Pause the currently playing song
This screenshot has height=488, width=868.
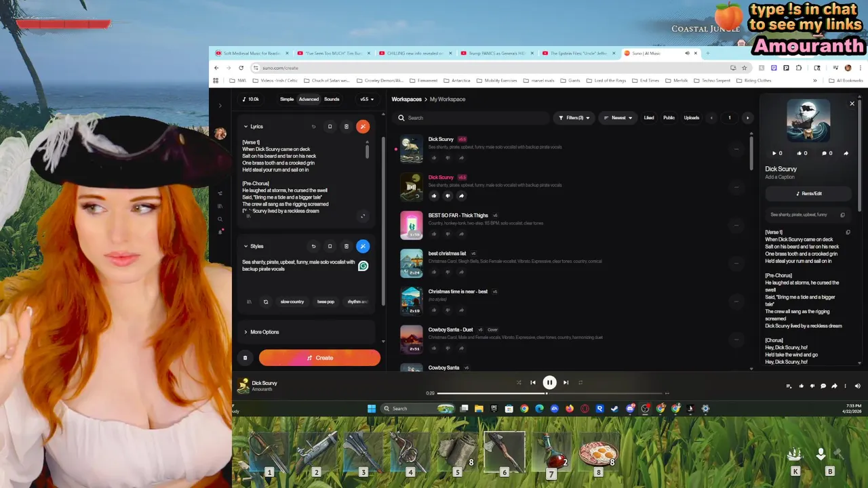pos(549,382)
